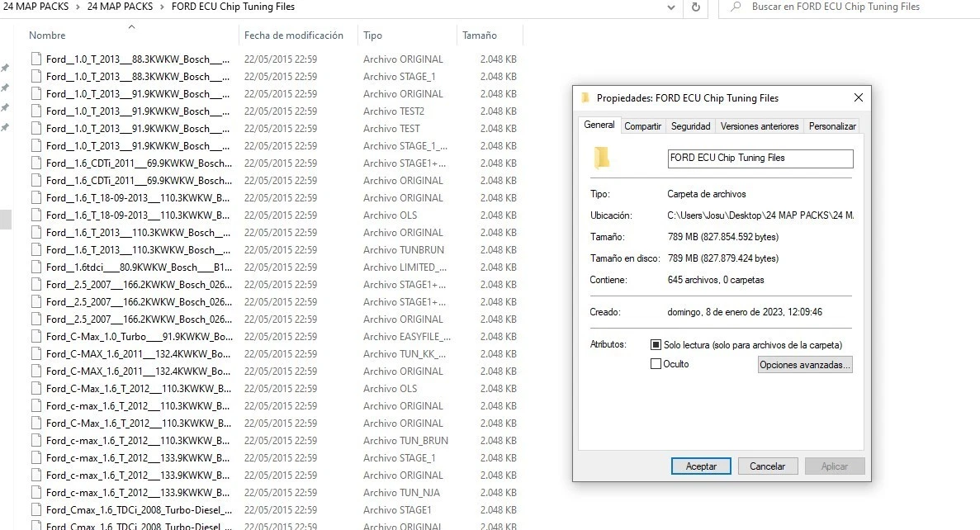Click file icon of Archivo TEST row
The height and width of the screenshot is (530, 980).
[x=36, y=129]
